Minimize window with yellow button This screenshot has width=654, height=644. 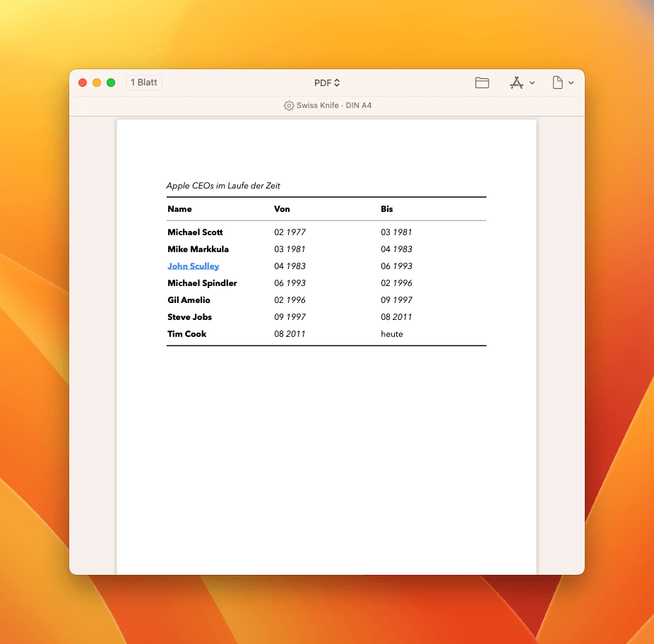(x=97, y=83)
